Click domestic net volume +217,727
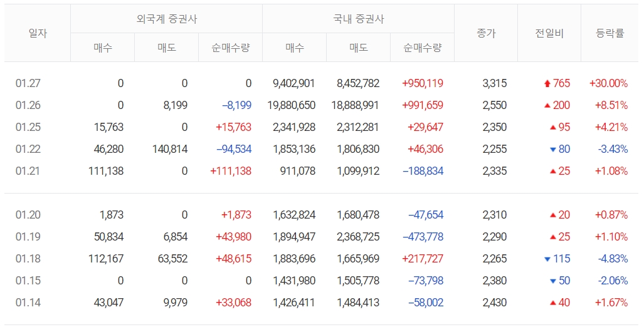The height and width of the screenshot is (327, 644). [423, 259]
